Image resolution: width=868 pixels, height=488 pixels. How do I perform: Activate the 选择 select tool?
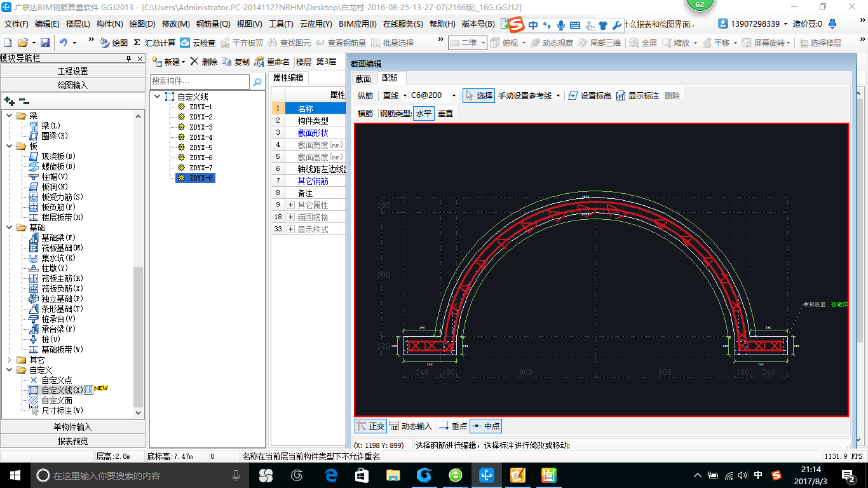(x=478, y=95)
